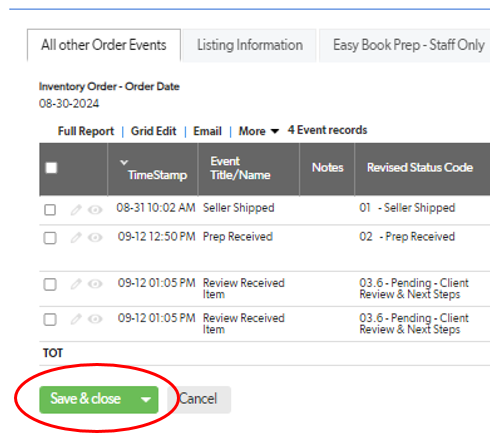Screen dimensions: 490x441
Task: Click the Cancel button
Action: click(199, 399)
